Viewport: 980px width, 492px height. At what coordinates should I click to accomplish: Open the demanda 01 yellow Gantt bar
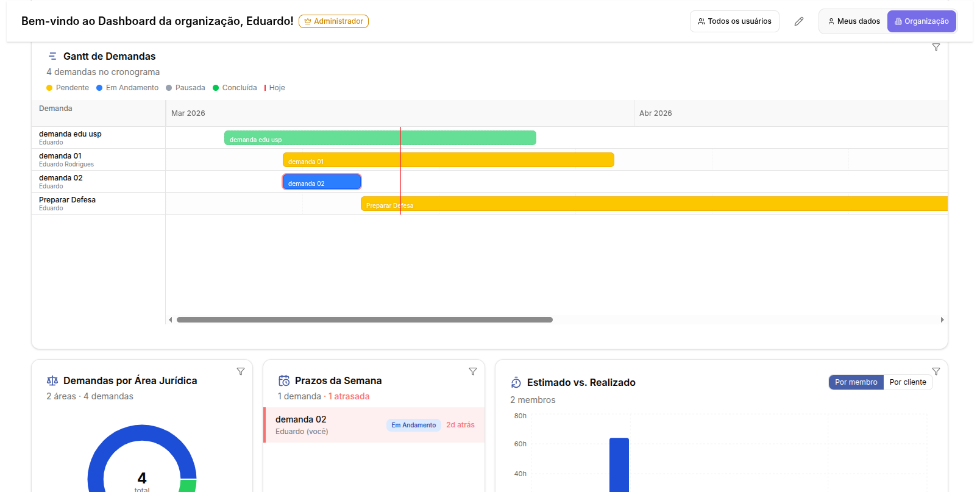[449, 160]
